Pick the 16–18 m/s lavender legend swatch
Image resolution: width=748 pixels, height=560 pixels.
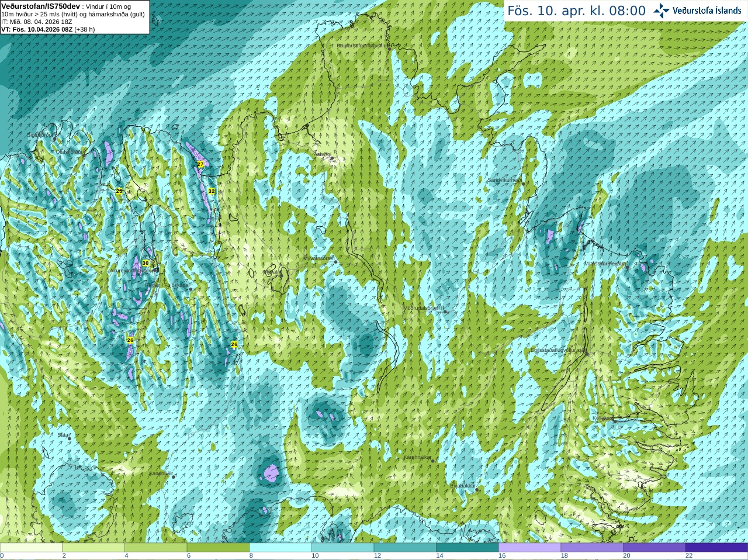pyautogui.click(x=529, y=548)
